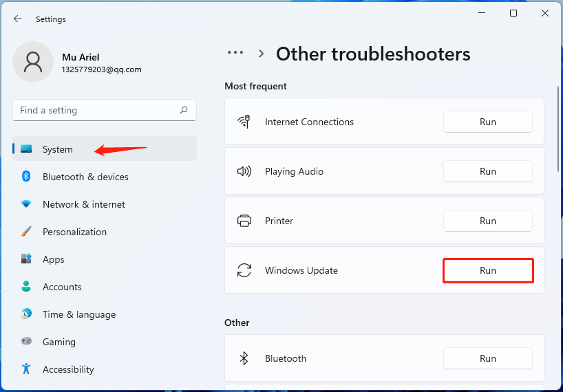Click the search magnifier icon

point(184,110)
